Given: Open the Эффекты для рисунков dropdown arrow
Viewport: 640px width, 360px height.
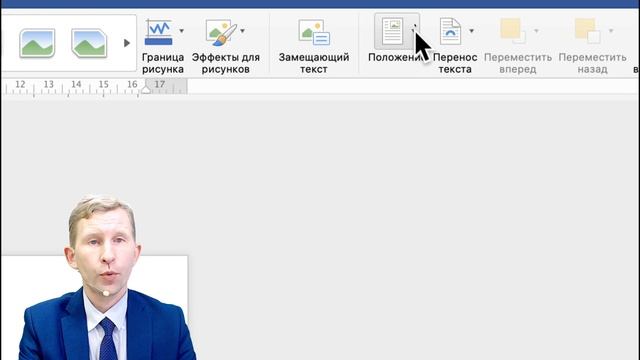Looking at the screenshot, I should 242,31.
